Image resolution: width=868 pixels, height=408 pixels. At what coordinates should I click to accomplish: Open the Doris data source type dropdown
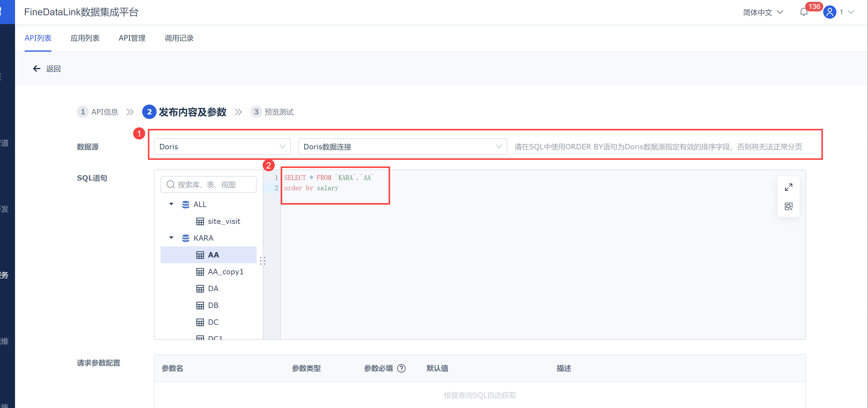click(222, 147)
